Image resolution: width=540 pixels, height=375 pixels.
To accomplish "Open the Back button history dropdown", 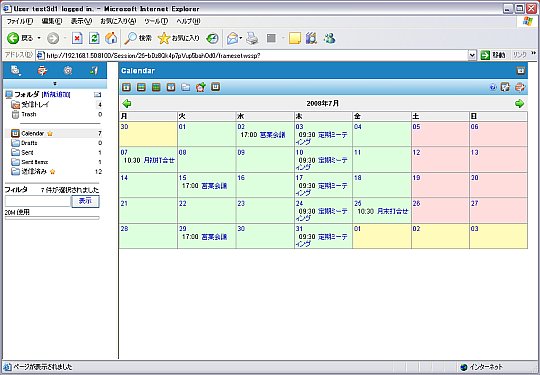I will [x=39, y=38].
